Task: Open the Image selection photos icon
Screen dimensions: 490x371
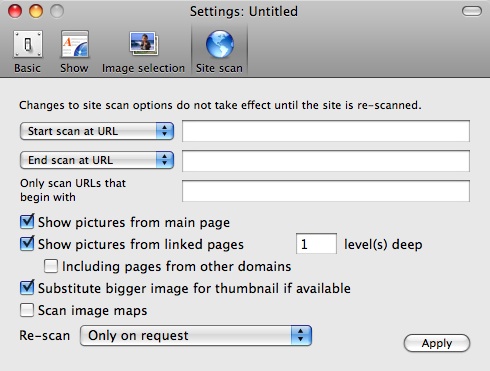Action: [x=143, y=44]
